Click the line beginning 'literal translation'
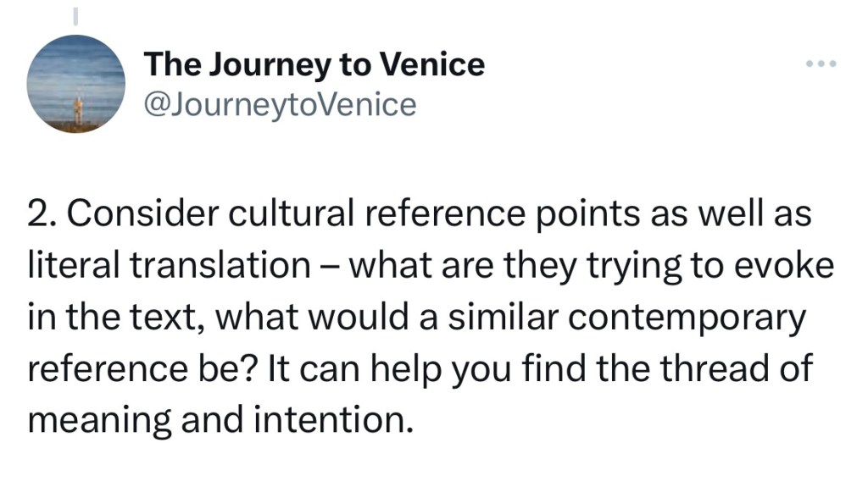The height and width of the screenshot is (487, 868). pos(431,267)
